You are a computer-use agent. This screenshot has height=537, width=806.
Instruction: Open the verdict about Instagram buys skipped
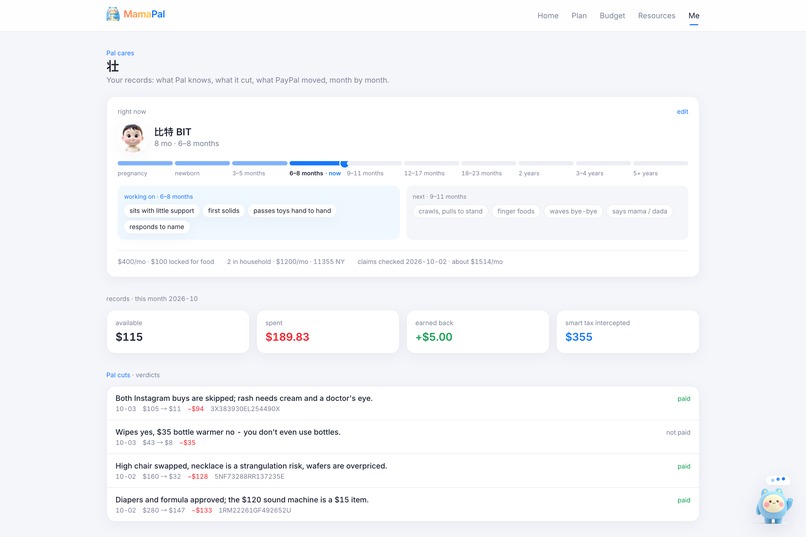(x=403, y=403)
